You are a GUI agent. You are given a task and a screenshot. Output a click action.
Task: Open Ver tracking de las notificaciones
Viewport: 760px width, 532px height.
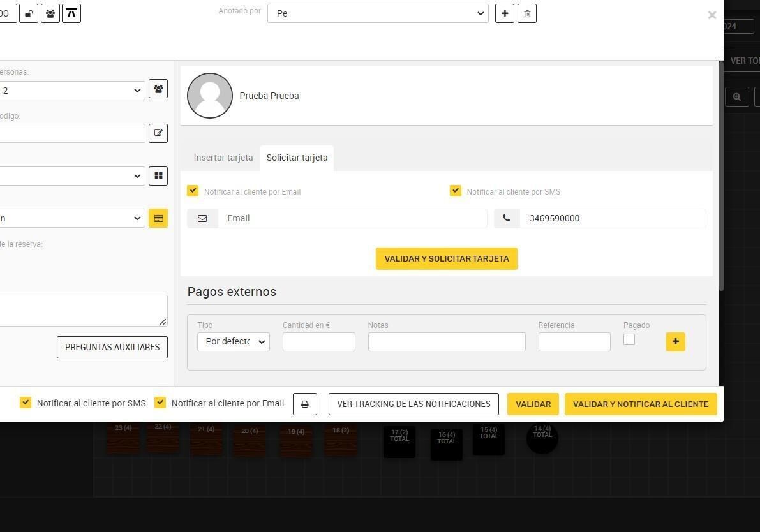point(414,404)
